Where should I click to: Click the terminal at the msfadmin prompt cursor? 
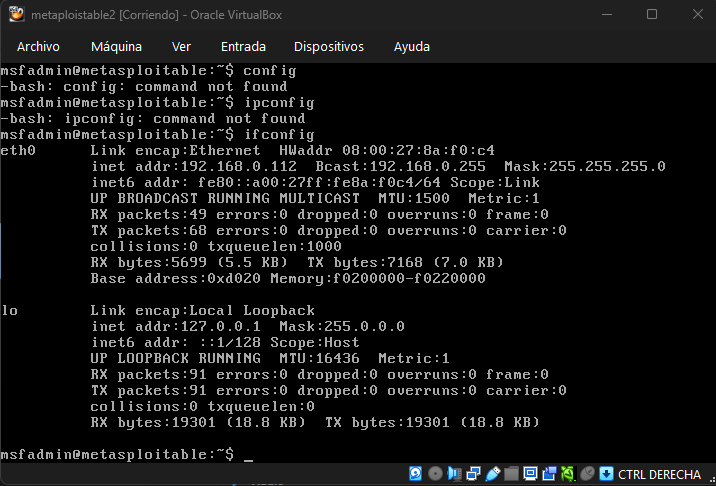click(x=249, y=455)
